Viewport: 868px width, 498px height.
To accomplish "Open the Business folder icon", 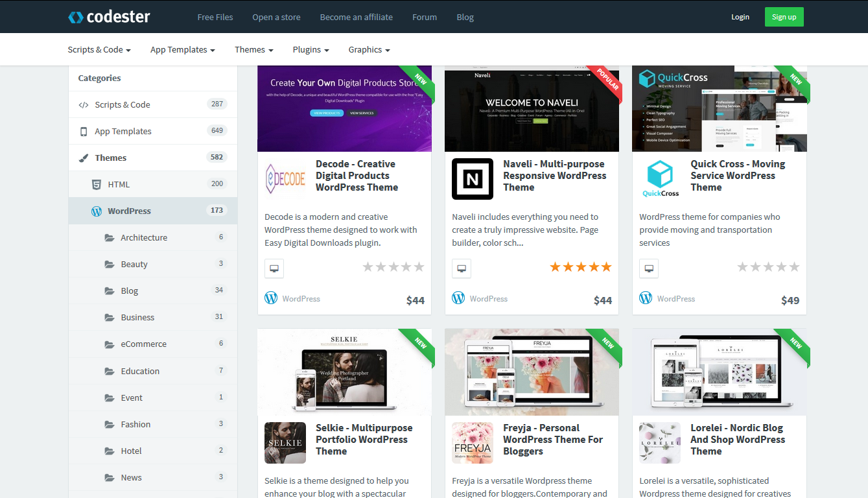I will pyautogui.click(x=110, y=317).
